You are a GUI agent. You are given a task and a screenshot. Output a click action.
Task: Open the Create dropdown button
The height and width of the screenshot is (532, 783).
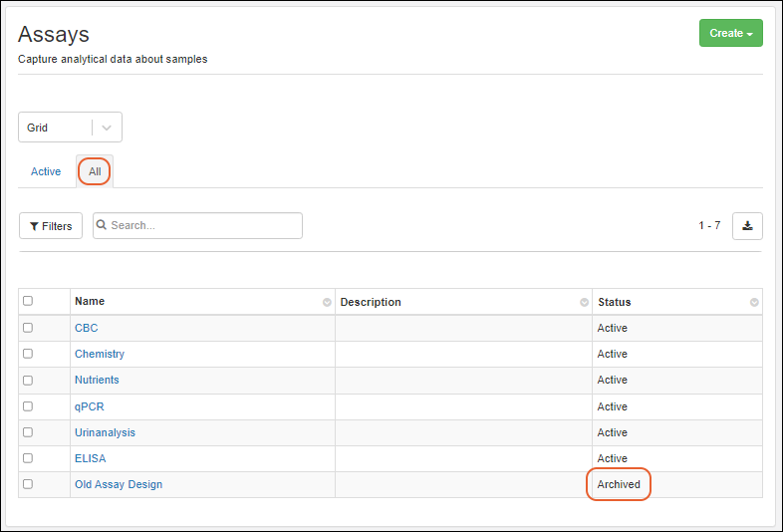(730, 33)
